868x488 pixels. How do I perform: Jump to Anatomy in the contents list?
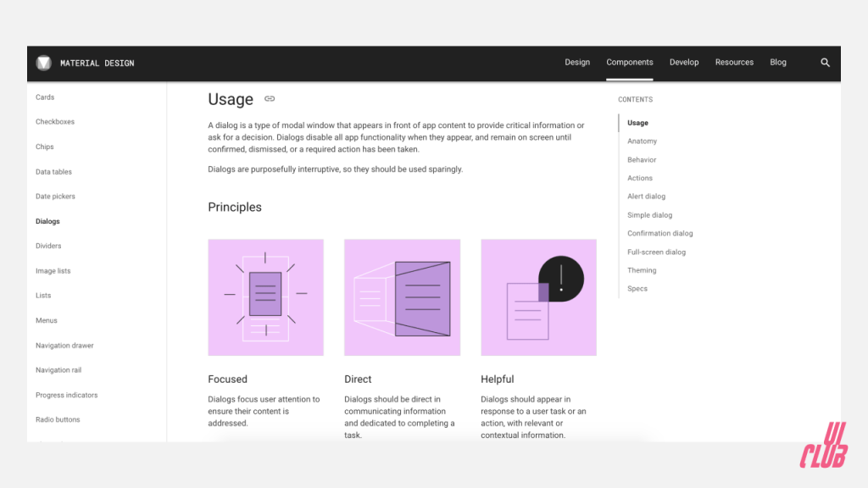pos(642,141)
